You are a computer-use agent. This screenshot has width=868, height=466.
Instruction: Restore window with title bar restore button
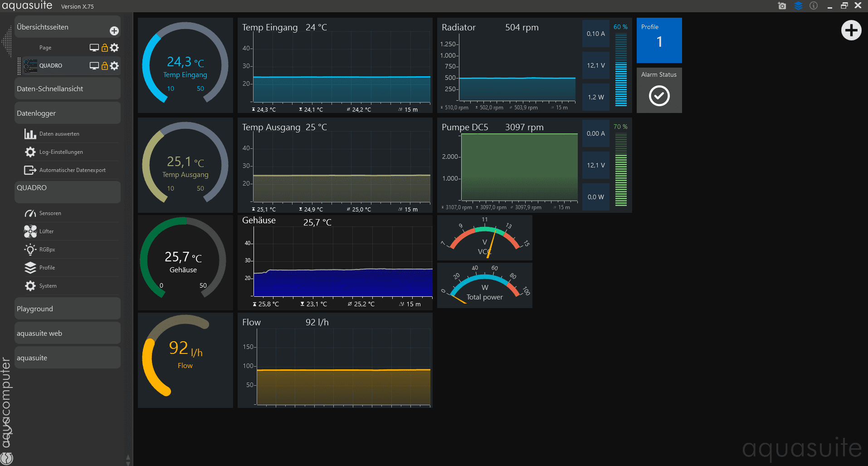click(x=844, y=6)
